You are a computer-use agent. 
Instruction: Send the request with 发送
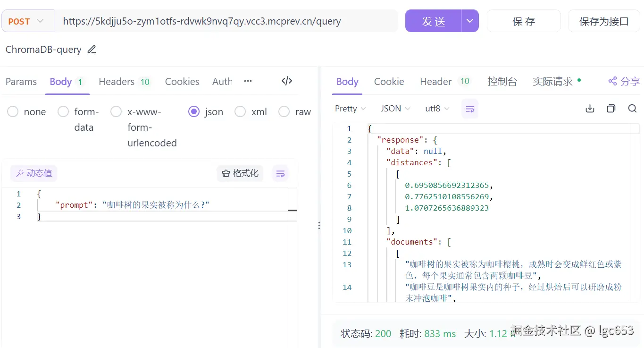coord(434,21)
